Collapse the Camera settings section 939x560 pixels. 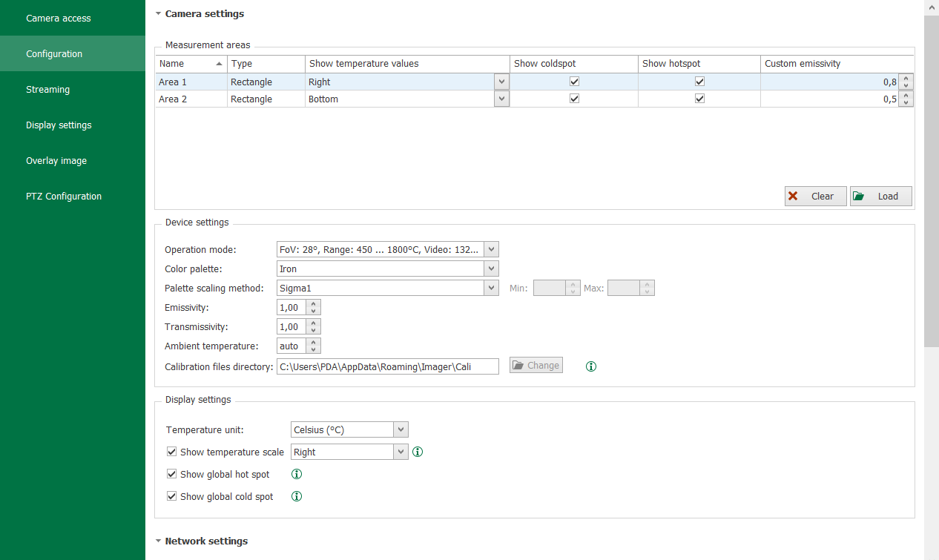pyautogui.click(x=158, y=13)
